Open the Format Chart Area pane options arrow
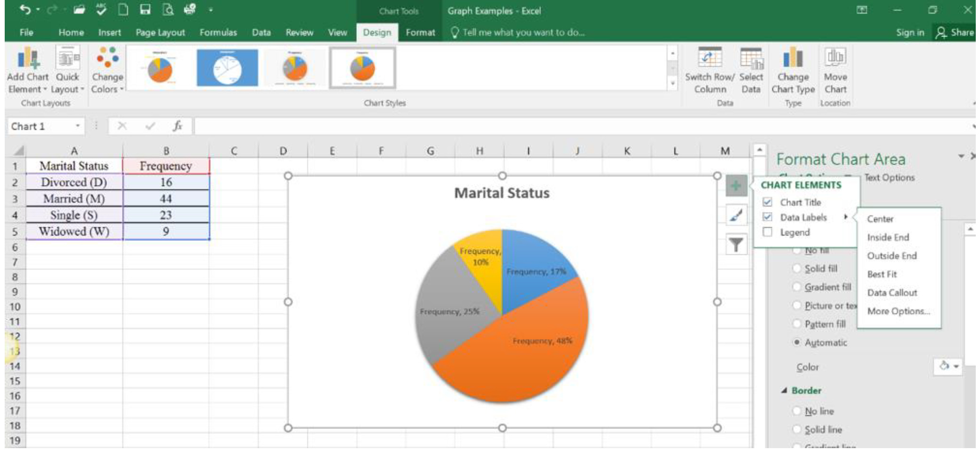Screen dimensions: 980x450 [x=961, y=156]
